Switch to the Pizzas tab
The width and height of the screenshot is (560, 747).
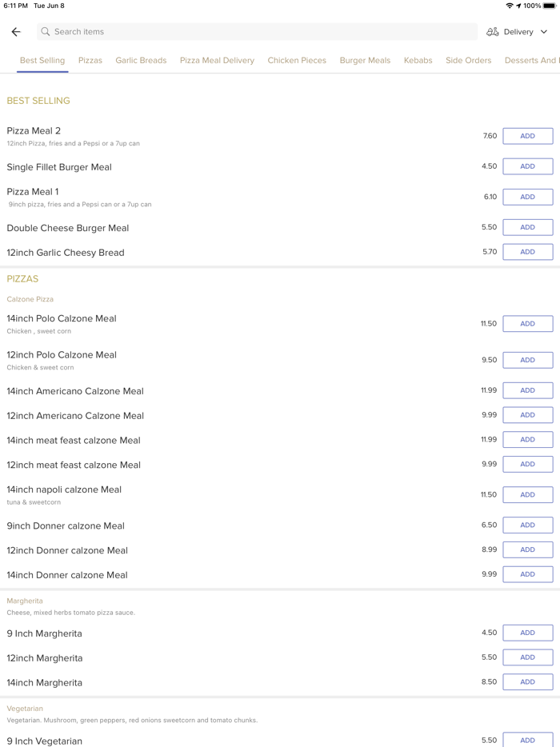click(90, 60)
